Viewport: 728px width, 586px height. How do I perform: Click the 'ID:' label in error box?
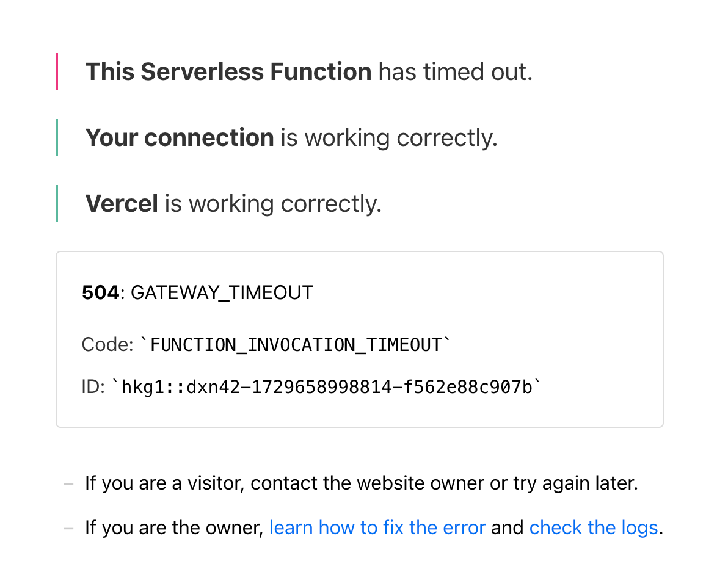[93, 386]
